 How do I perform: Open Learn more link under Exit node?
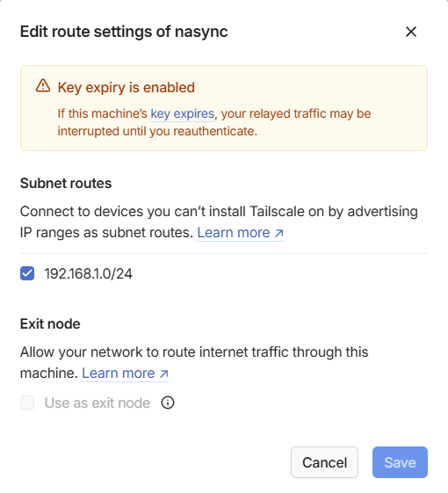126,373
